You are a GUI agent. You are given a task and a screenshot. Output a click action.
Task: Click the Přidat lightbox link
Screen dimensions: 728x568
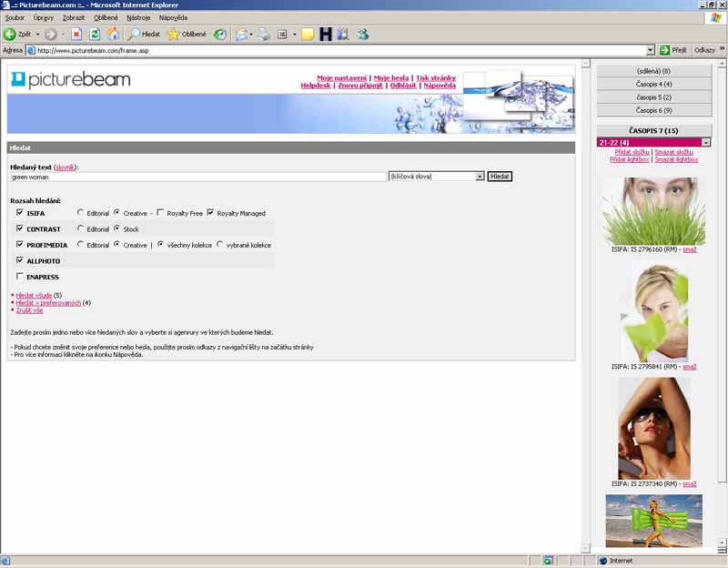point(630,159)
